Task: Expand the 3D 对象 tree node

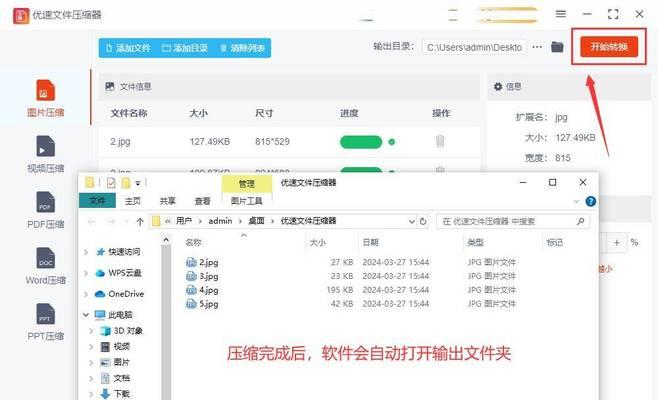Action: [x=91, y=331]
